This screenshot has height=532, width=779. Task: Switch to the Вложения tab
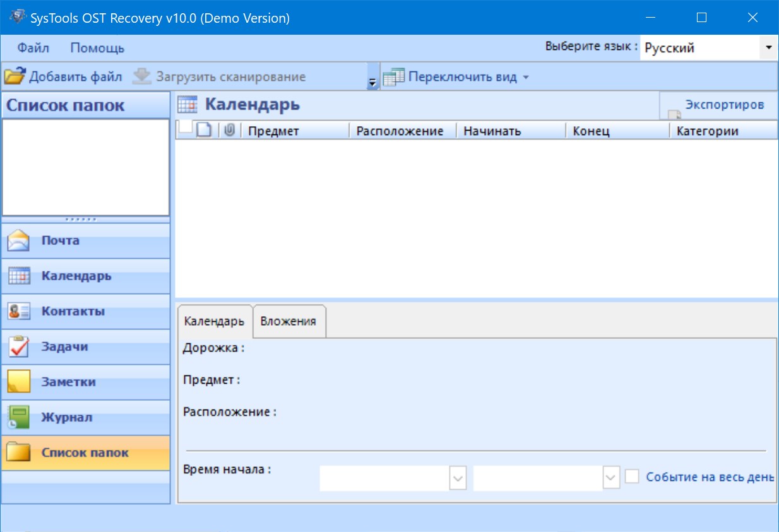(288, 321)
